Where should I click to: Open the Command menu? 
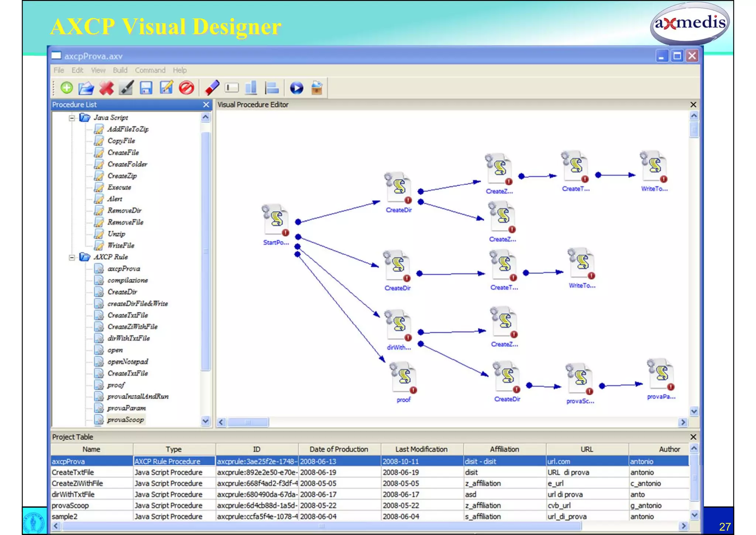point(150,70)
